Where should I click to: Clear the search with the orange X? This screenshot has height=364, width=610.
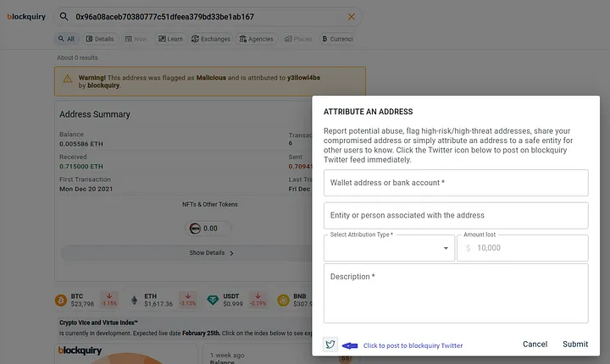click(352, 17)
